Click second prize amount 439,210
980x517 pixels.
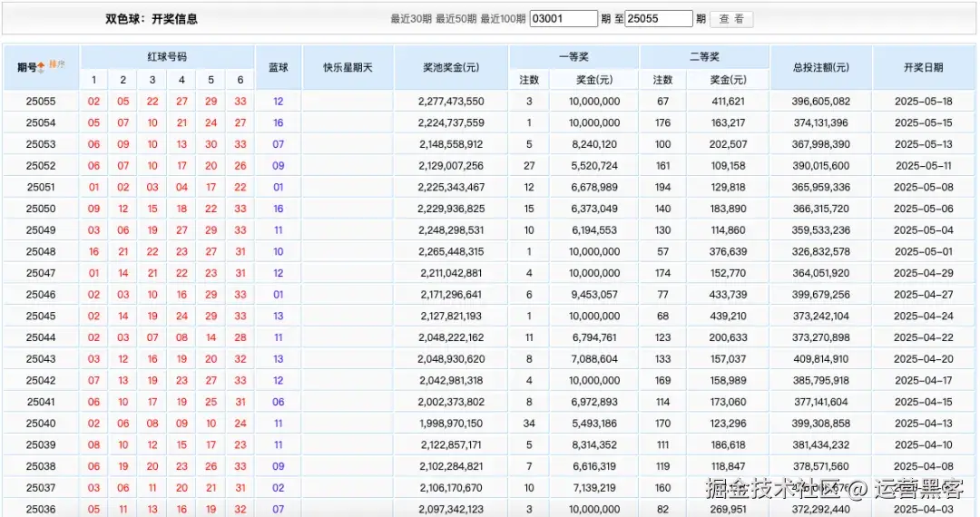point(728,316)
